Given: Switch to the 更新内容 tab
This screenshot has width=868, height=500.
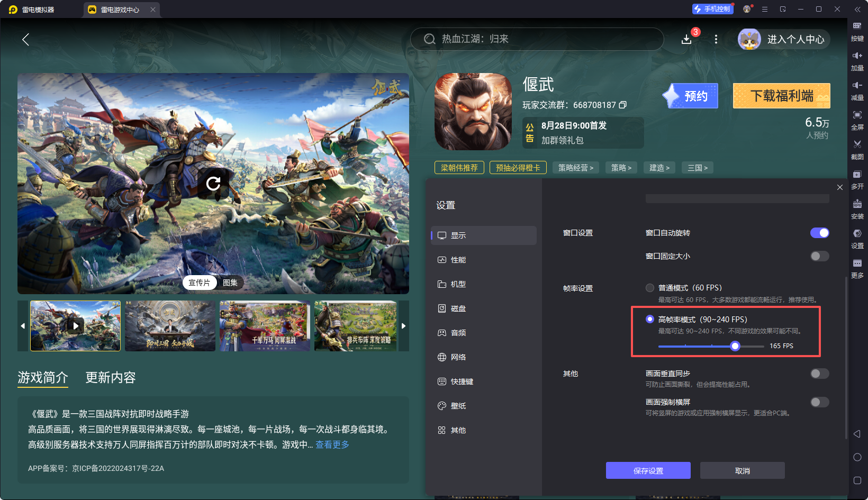Looking at the screenshot, I should point(110,378).
